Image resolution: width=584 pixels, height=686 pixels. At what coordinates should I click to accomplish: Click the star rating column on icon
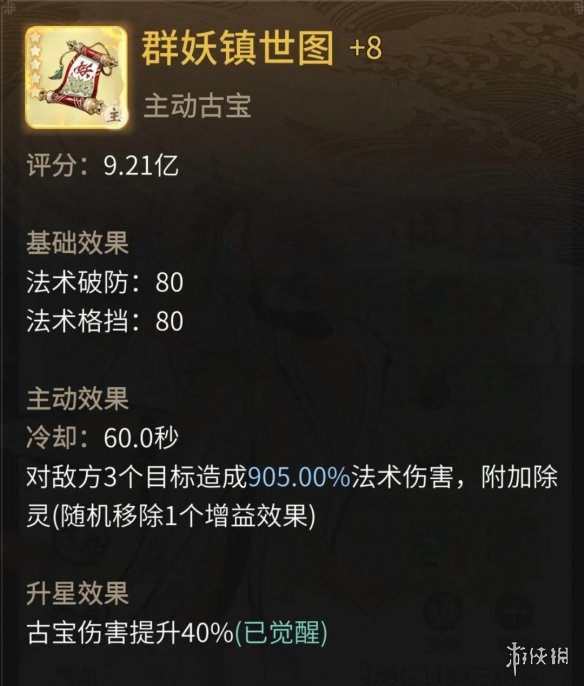35,66
